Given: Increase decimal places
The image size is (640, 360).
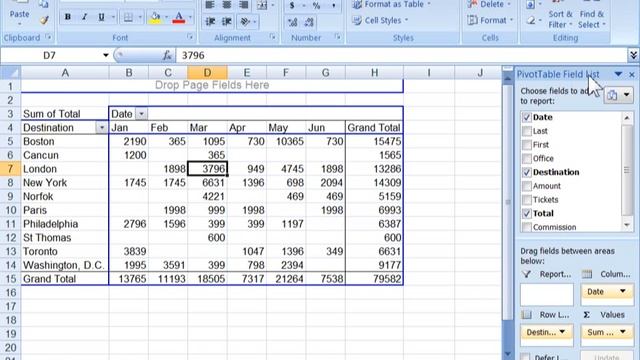Looking at the screenshot, I should point(292,22).
